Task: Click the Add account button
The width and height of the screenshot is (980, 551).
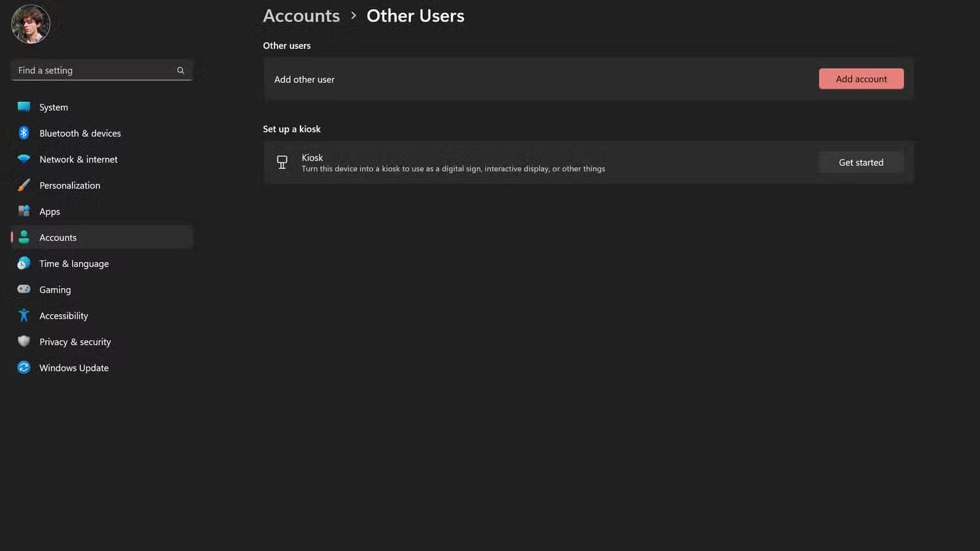Action: pos(860,78)
